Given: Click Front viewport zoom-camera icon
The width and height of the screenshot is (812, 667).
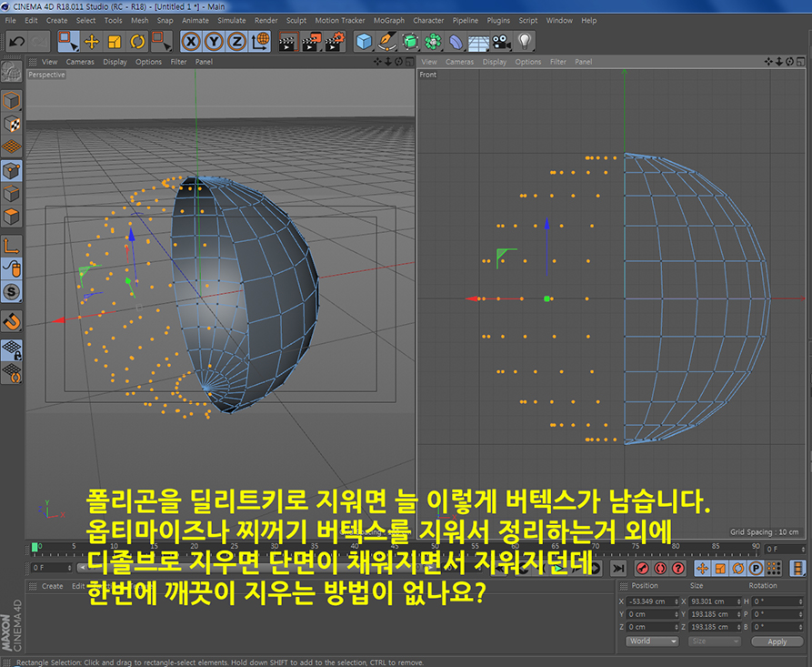Looking at the screenshot, I should tap(779, 62).
